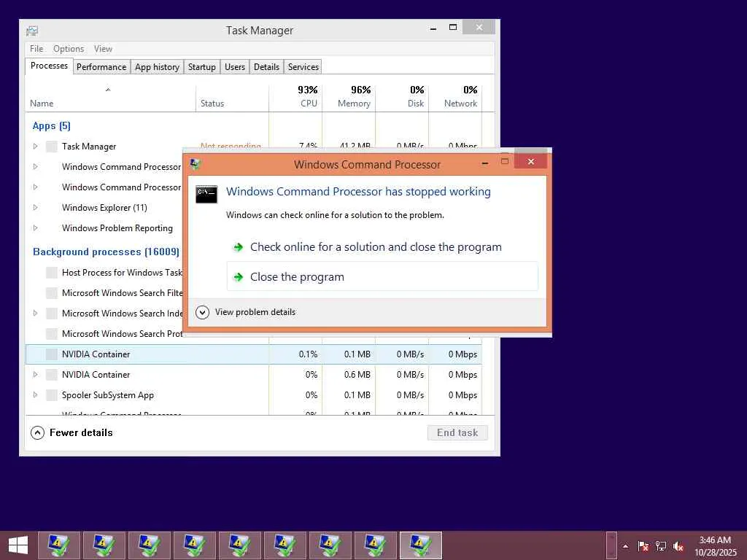This screenshot has width=747, height=560.
Task: Click the Background processes (16009) heading
Action: [x=106, y=252]
